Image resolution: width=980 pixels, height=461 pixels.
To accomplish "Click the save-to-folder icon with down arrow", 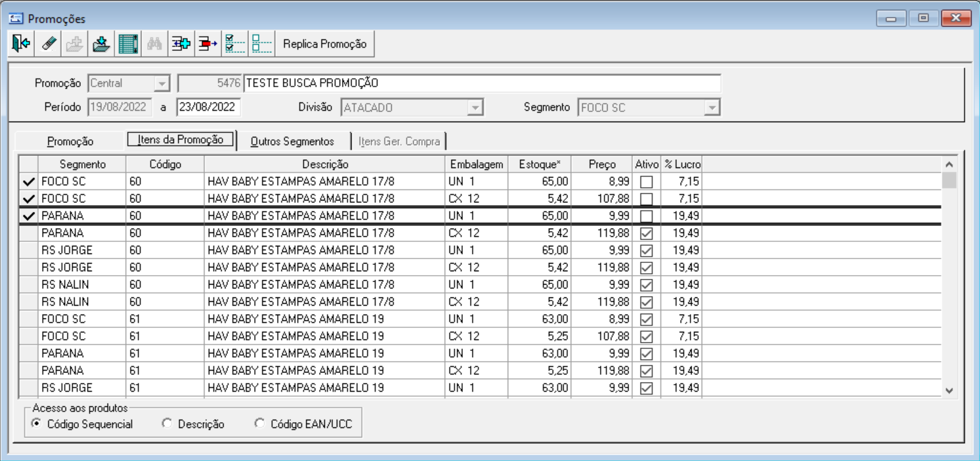I will [102, 44].
